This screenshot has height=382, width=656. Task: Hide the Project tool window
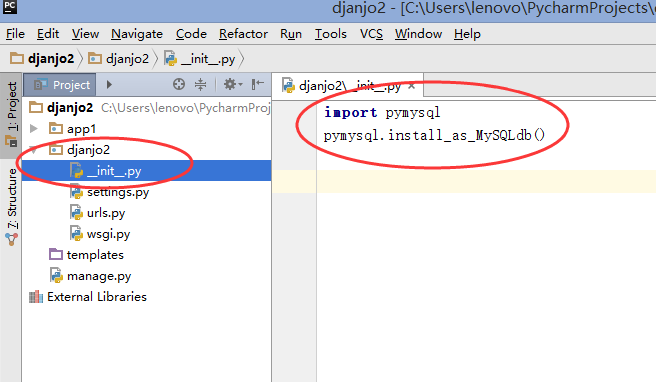click(x=257, y=85)
